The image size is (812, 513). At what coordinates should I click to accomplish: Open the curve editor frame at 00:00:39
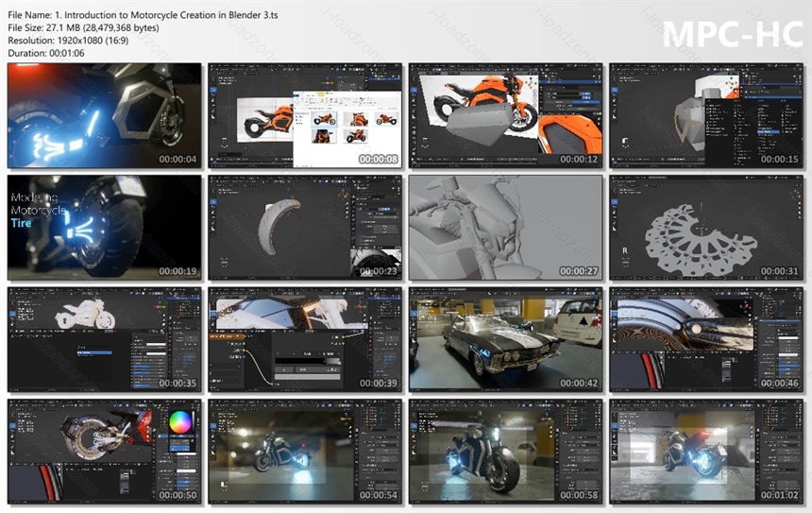(305, 339)
